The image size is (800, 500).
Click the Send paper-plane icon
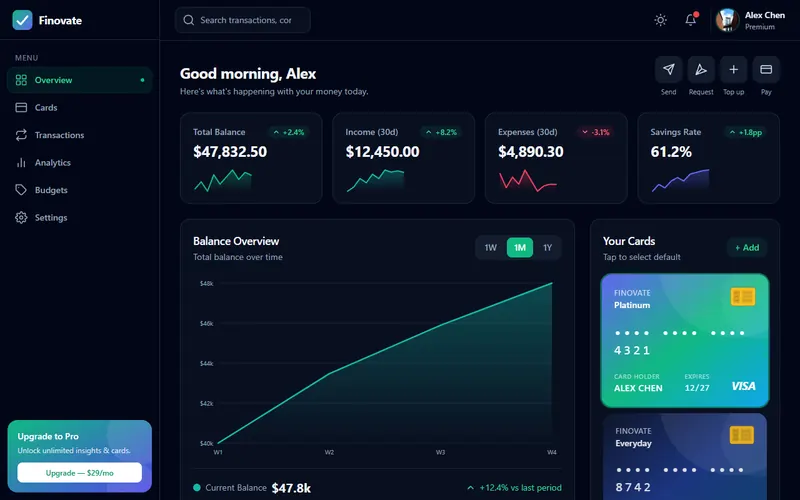pyautogui.click(x=668, y=69)
